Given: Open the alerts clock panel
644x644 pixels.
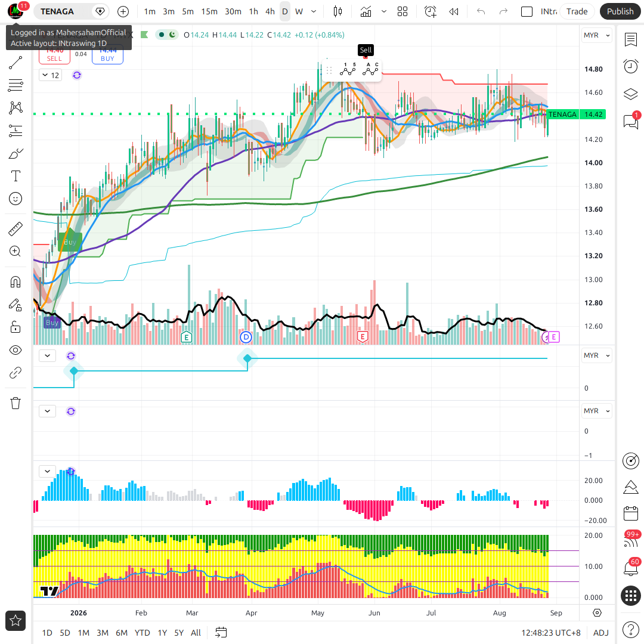Looking at the screenshot, I should [631, 67].
